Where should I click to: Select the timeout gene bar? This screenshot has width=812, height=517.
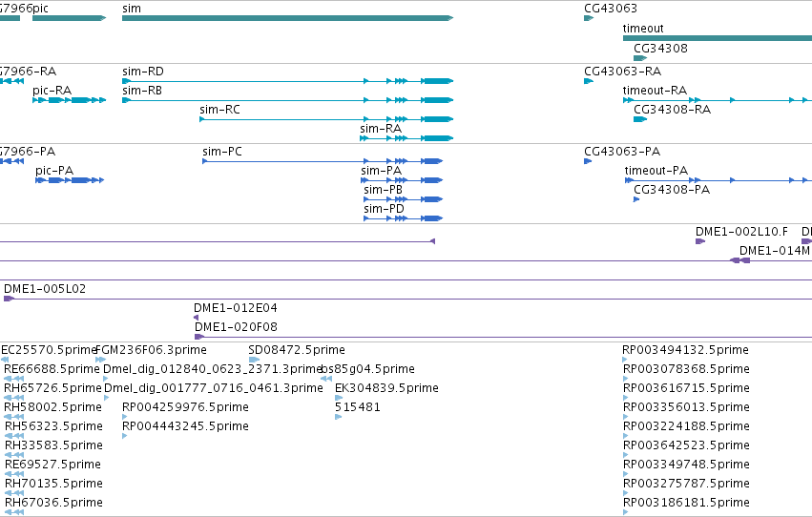[718, 38]
